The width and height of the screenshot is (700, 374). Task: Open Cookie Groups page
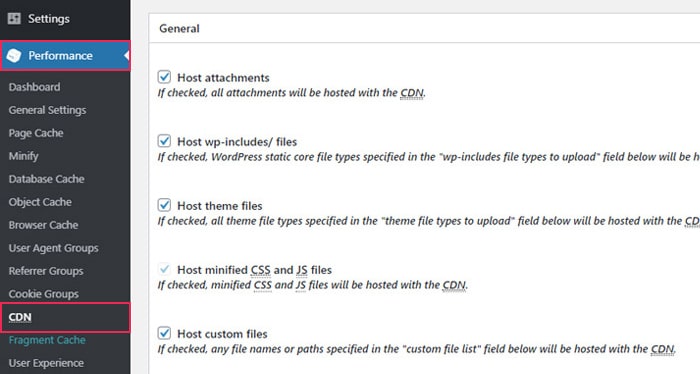click(x=43, y=294)
